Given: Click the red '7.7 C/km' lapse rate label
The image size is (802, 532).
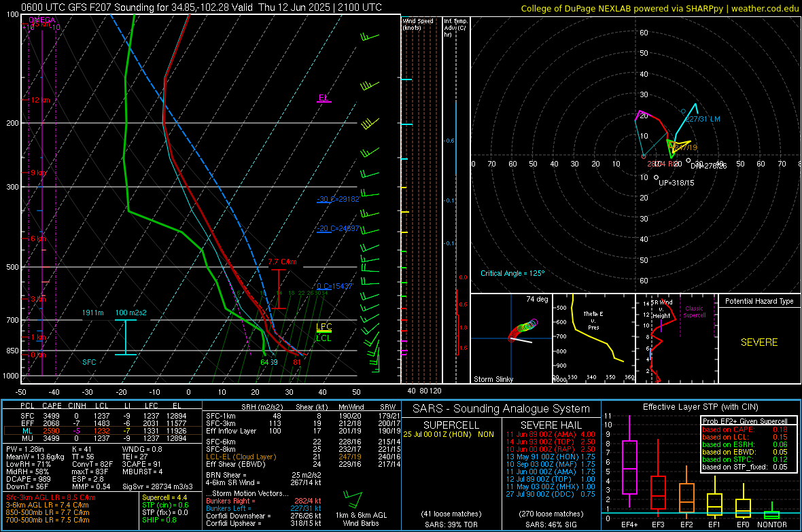Looking at the screenshot, I should tap(282, 262).
